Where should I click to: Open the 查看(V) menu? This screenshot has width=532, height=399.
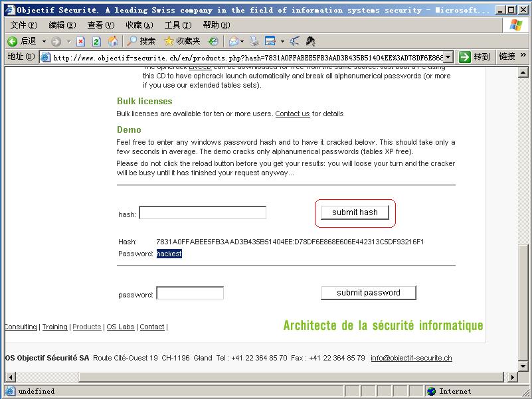(x=101, y=25)
